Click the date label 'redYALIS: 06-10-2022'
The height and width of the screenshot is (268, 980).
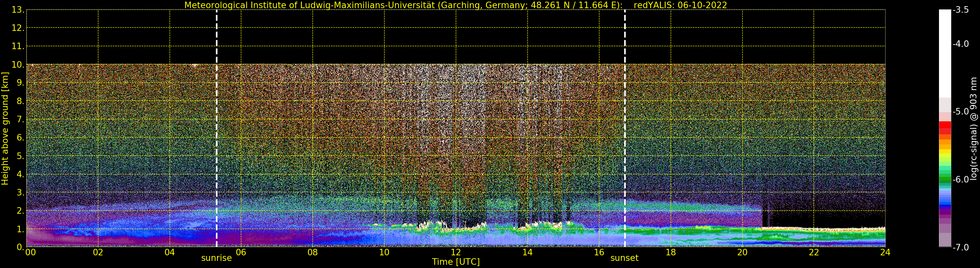[x=680, y=5]
